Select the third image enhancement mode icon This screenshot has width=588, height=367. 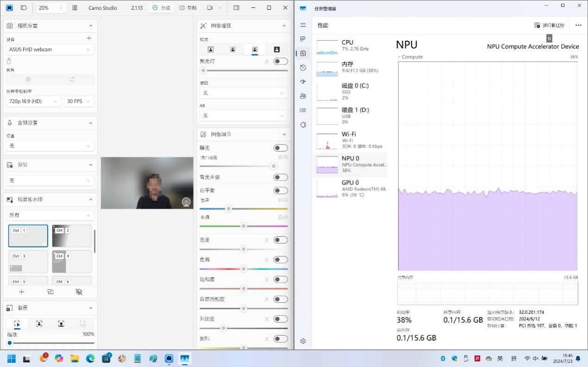[x=254, y=50]
